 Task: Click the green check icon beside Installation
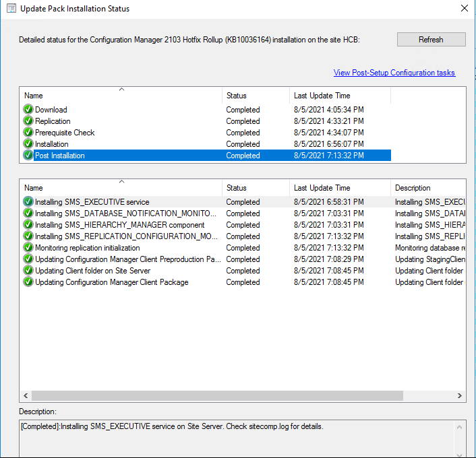[28, 143]
